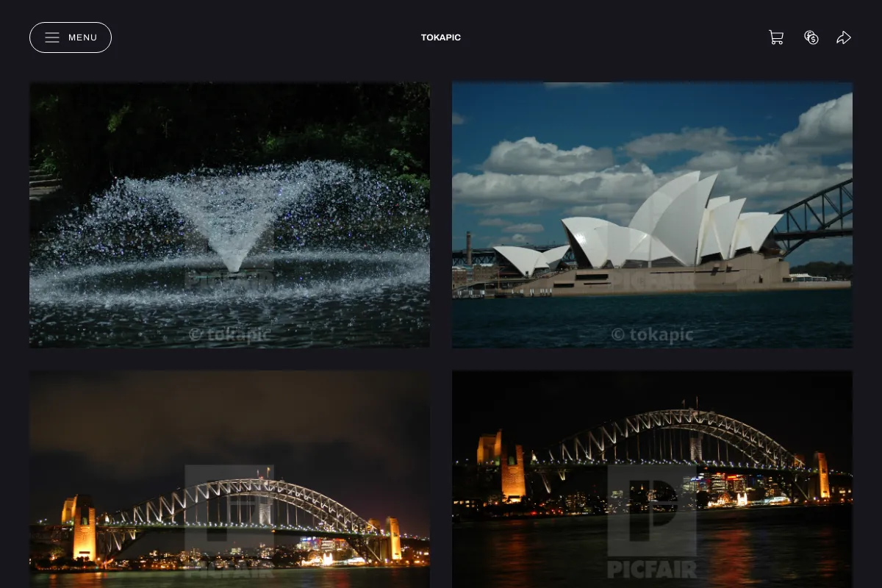The image size is (882, 588).
Task: Open the MENU pill button
Action: (x=71, y=37)
